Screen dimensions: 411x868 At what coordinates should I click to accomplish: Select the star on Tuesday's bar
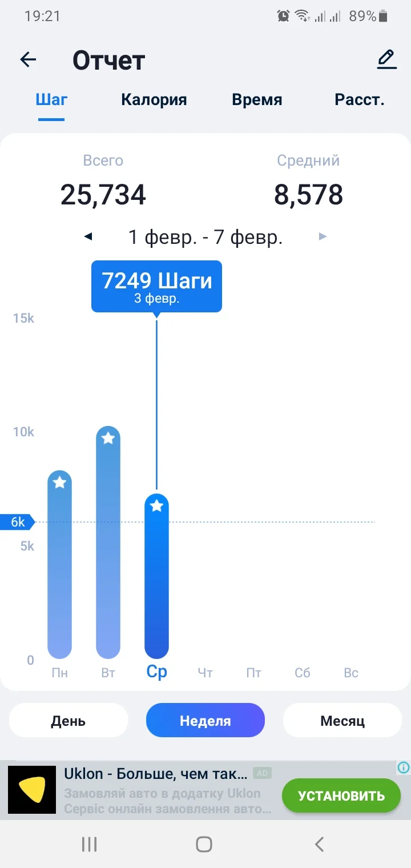108,437
